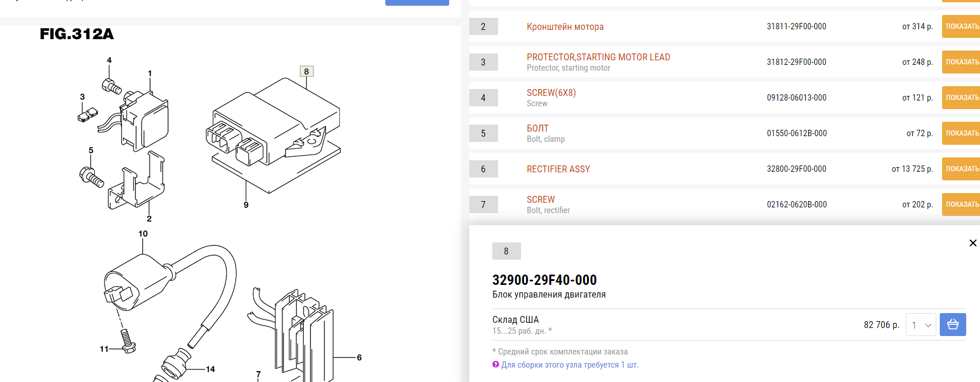Click the Блок управления двигателя description
The image size is (980, 382).
click(x=549, y=295)
